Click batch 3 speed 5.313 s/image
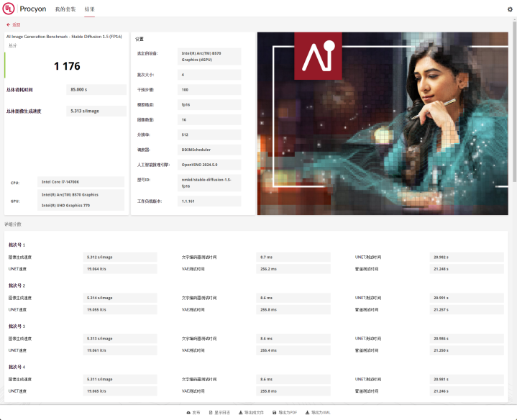Image resolution: width=517 pixels, height=420 pixels. [x=119, y=339]
